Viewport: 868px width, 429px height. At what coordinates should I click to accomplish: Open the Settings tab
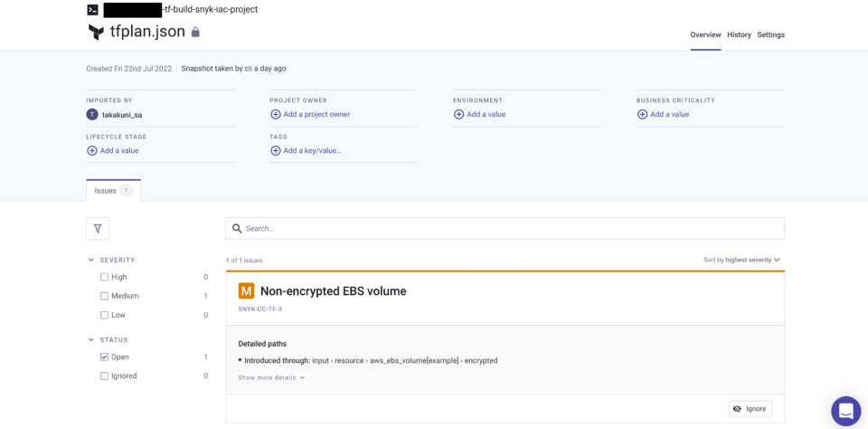770,35
